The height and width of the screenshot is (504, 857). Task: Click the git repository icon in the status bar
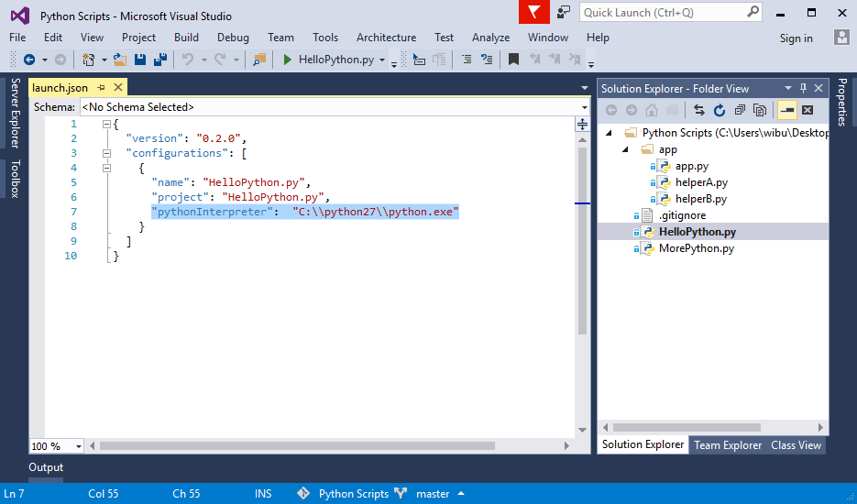click(x=303, y=494)
